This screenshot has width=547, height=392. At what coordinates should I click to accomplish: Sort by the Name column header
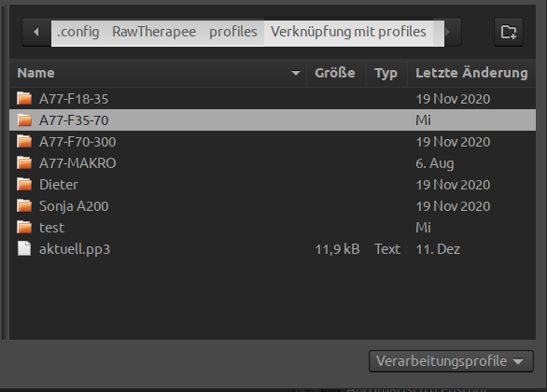[158, 73]
